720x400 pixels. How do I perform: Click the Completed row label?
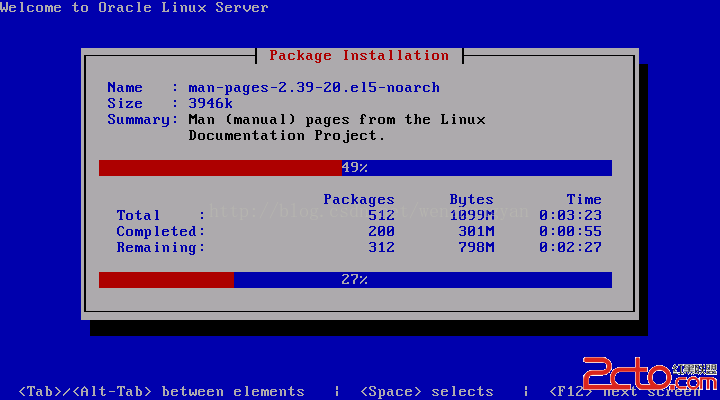click(x=161, y=231)
